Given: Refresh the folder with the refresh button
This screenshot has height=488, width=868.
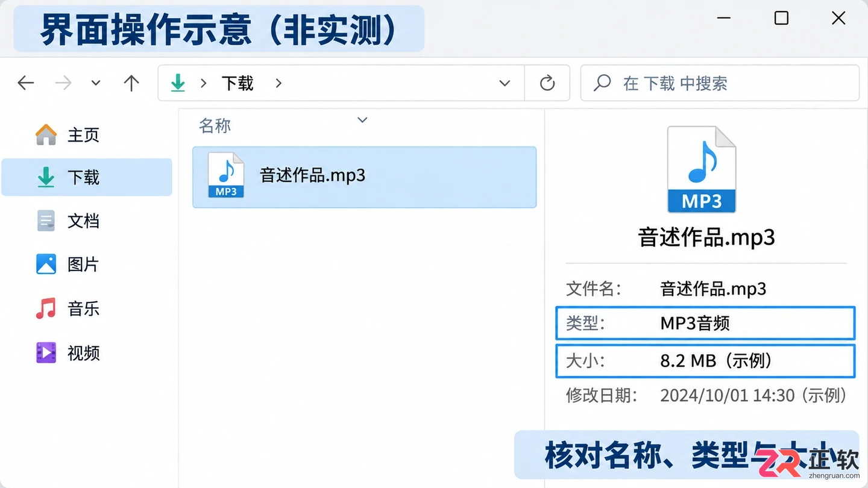Looking at the screenshot, I should tap(547, 83).
